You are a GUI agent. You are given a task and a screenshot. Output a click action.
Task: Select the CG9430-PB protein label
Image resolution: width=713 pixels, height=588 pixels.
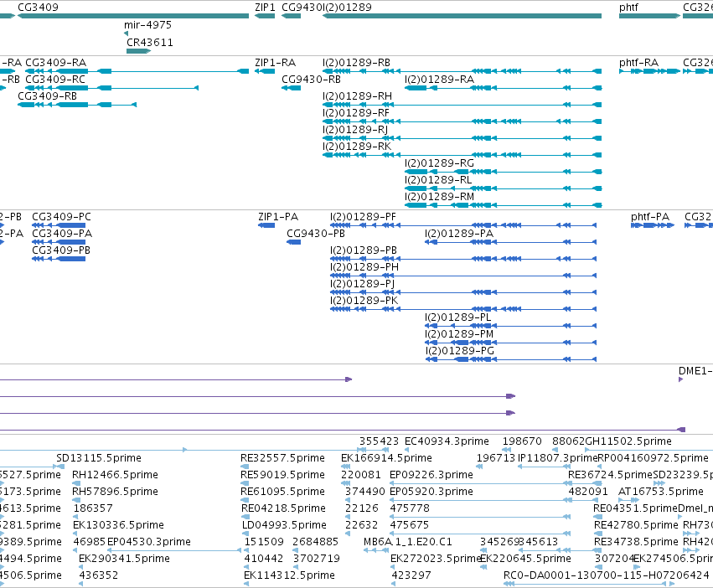[x=316, y=234]
